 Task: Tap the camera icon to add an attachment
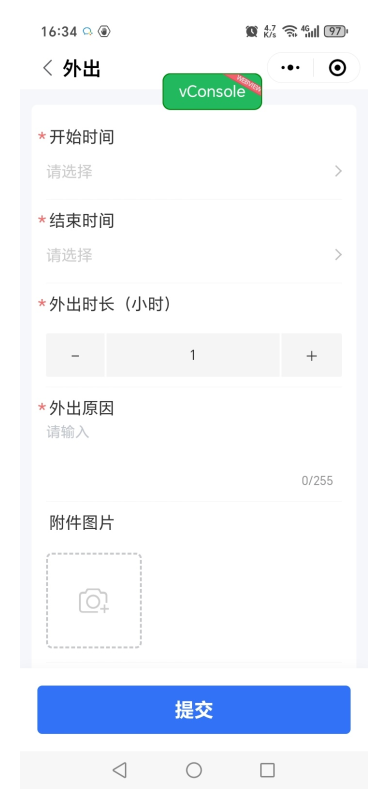tap(94, 601)
